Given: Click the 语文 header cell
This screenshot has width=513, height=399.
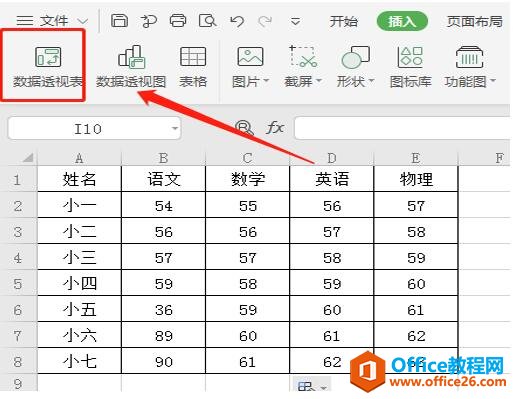Looking at the screenshot, I should (163, 179).
